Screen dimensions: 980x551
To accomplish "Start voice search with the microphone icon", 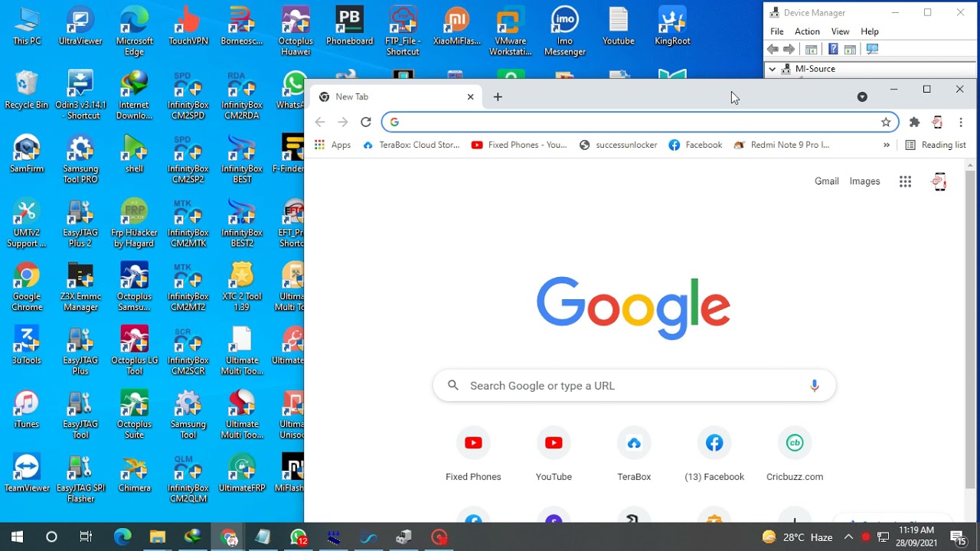I will pos(815,386).
